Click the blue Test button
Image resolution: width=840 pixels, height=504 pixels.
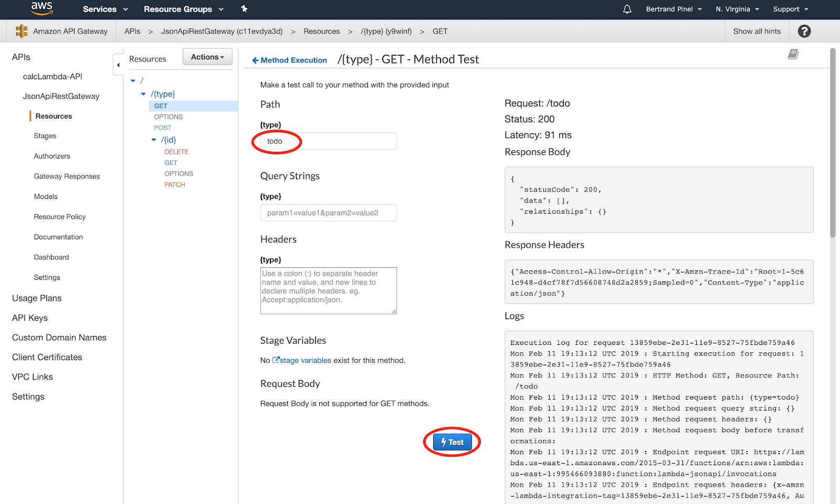452,442
